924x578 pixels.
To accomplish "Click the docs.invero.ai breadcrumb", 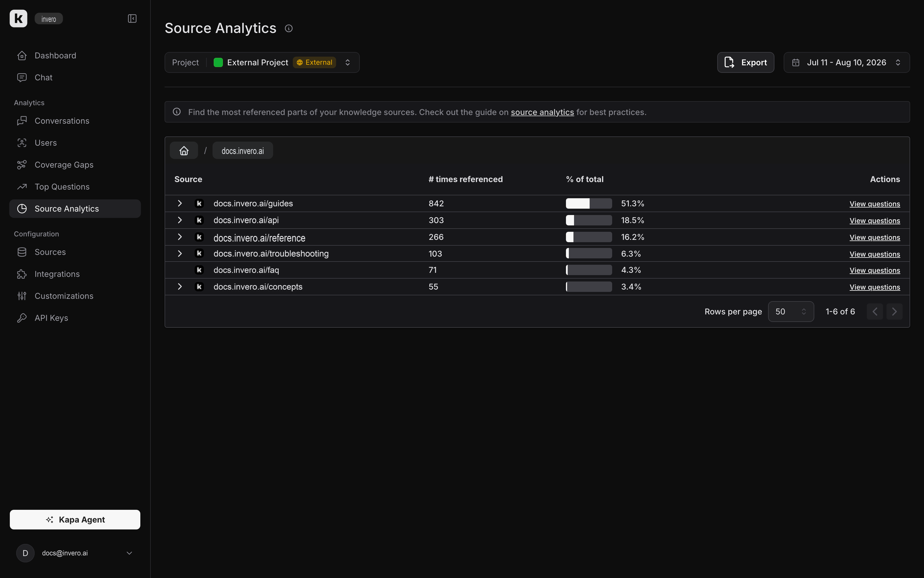I will 243,151.
